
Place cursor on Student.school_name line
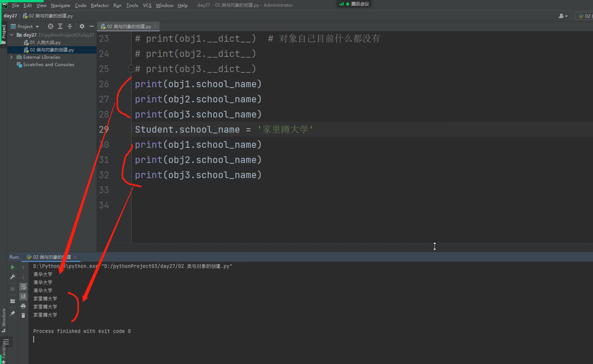pyautogui.click(x=224, y=129)
